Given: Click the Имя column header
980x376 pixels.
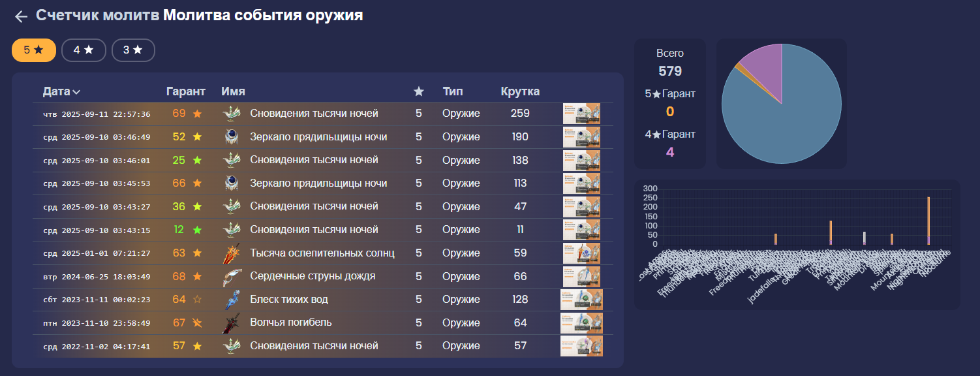Looking at the screenshot, I should [233, 91].
